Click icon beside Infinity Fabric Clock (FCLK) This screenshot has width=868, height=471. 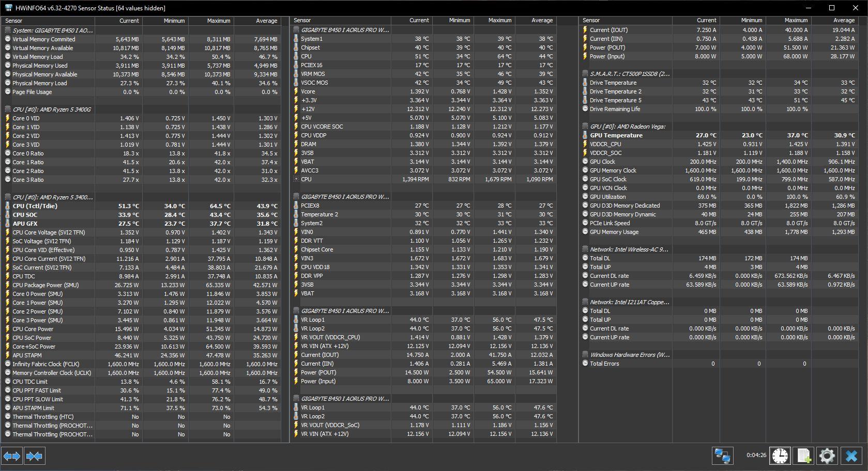click(x=8, y=364)
